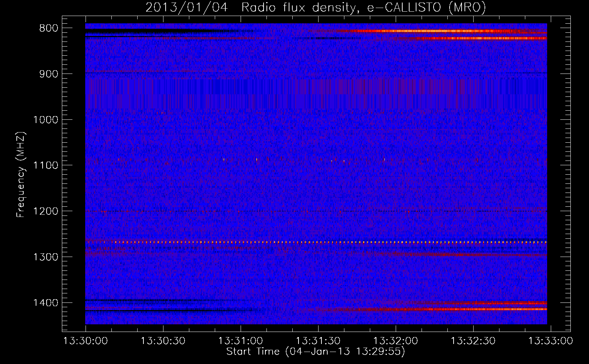Screen dimensions: 589x364
Task: Click the 13:32:30 time tick label
Action: click(x=473, y=341)
